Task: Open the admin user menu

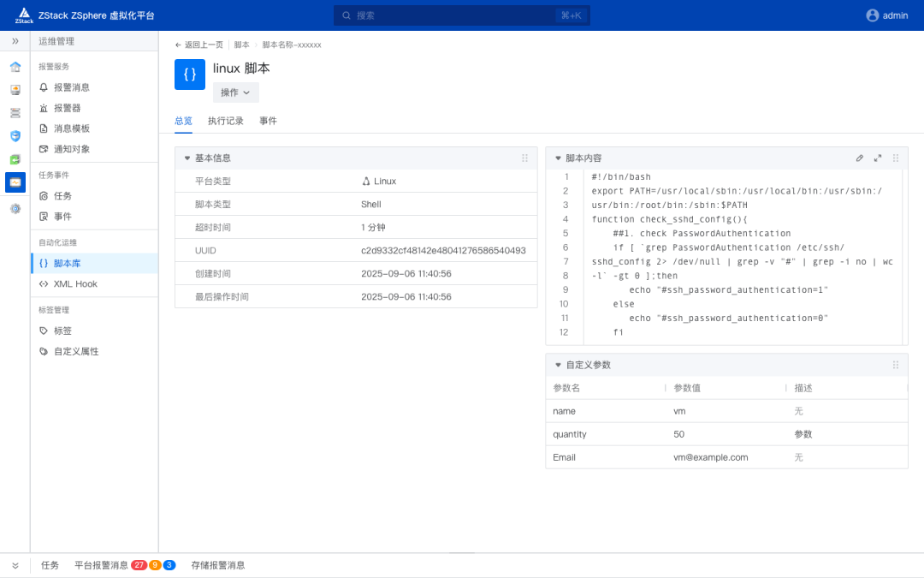Action: pyautogui.click(x=887, y=15)
